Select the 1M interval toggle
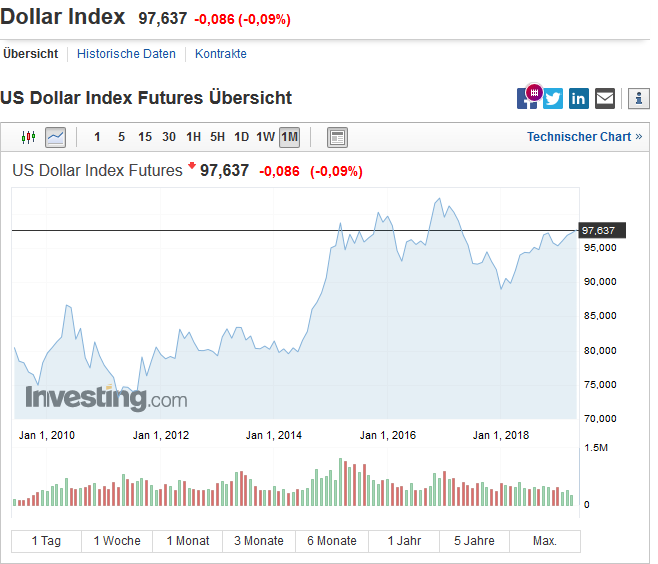The image size is (658, 564). tap(289, 137)
